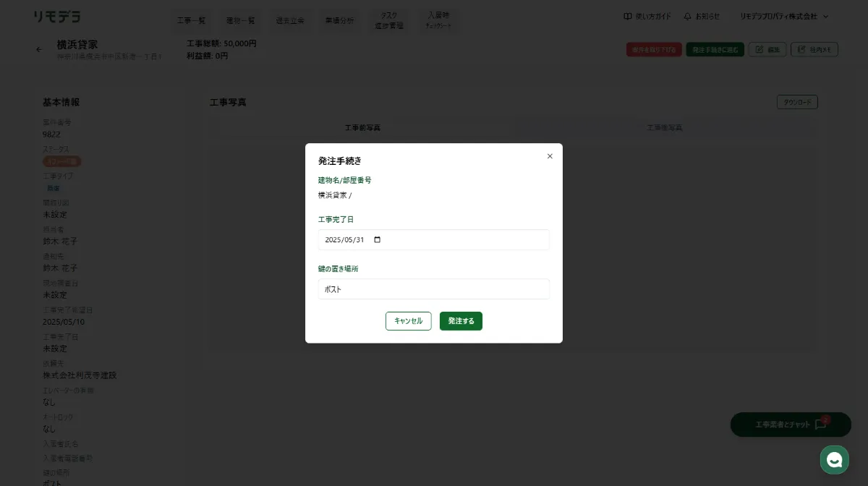The width and height of the screenshot is (868, 486).
Task: Click the 発注手続き dialog title
Action: point(340,161)
